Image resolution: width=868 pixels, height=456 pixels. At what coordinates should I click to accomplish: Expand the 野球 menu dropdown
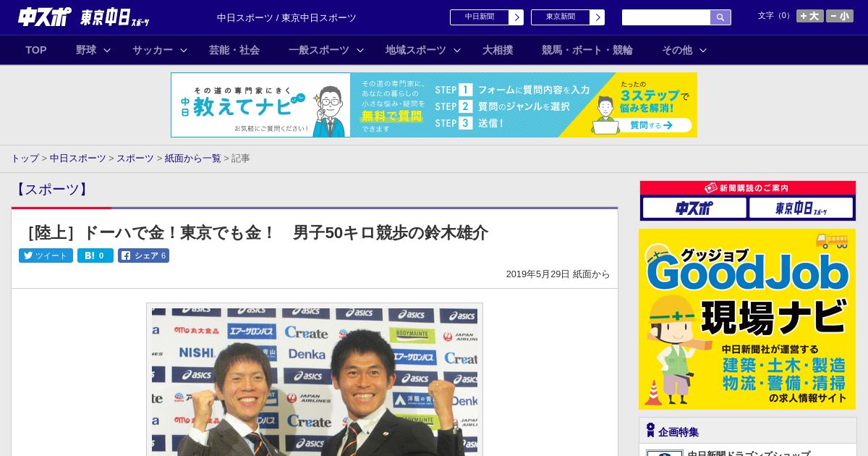click(x=93, y=50)
